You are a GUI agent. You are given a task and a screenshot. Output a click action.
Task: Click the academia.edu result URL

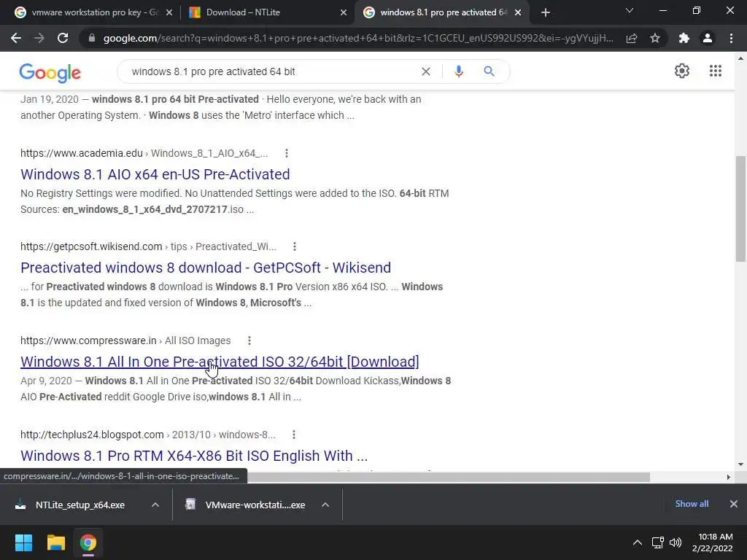pos(144,153)
